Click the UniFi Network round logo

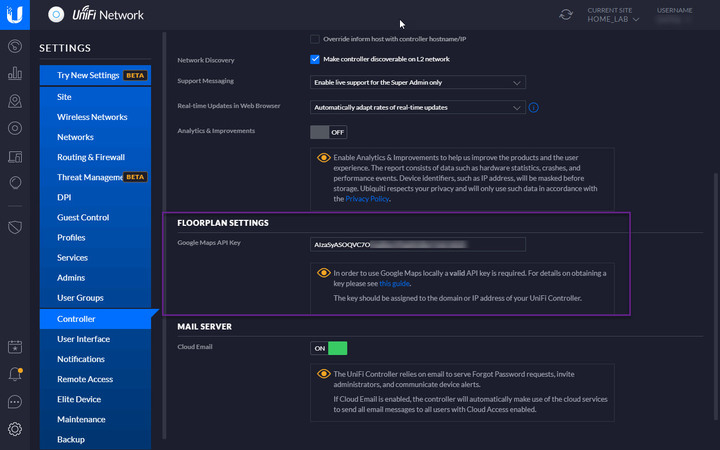click(56, 15)
